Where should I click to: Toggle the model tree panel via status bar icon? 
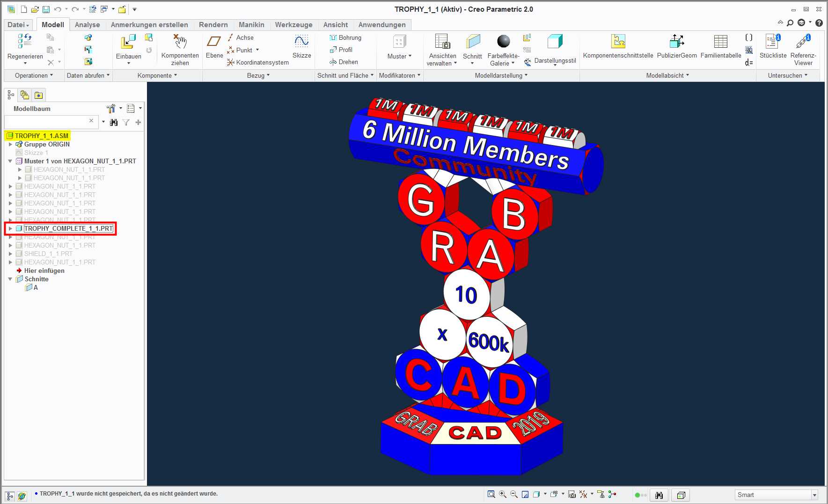click(10, 496)
